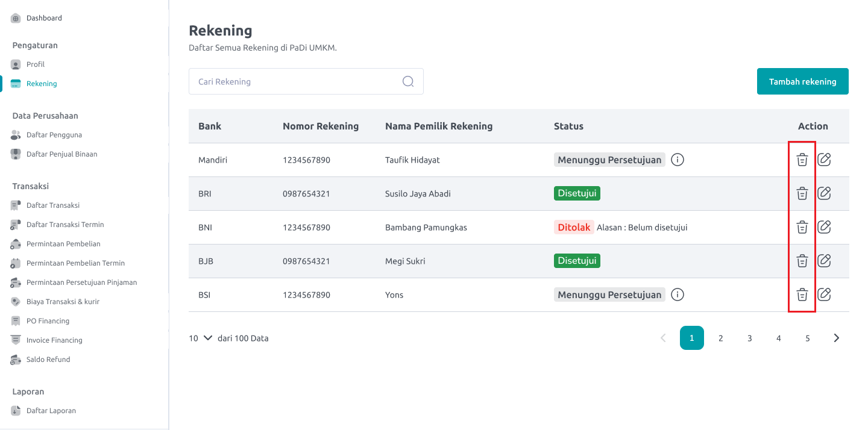Click the Tambah rekening button
868x430 pixels.
(x=803, y=81)
